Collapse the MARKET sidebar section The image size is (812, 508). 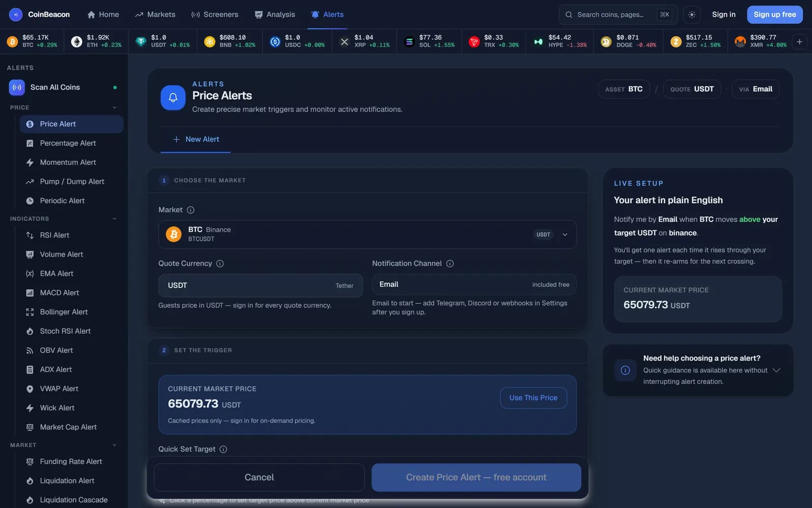(x=114, y=445)
